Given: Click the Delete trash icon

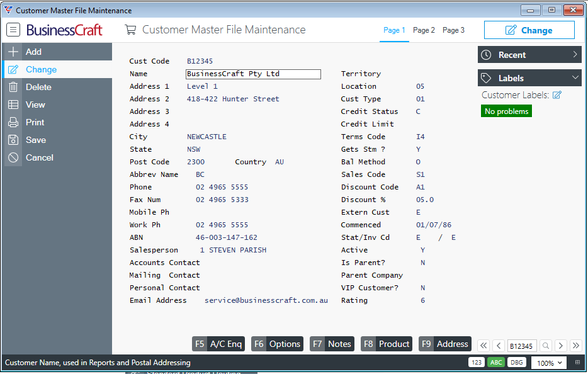Looking at the screenshot, I should 13,87.
